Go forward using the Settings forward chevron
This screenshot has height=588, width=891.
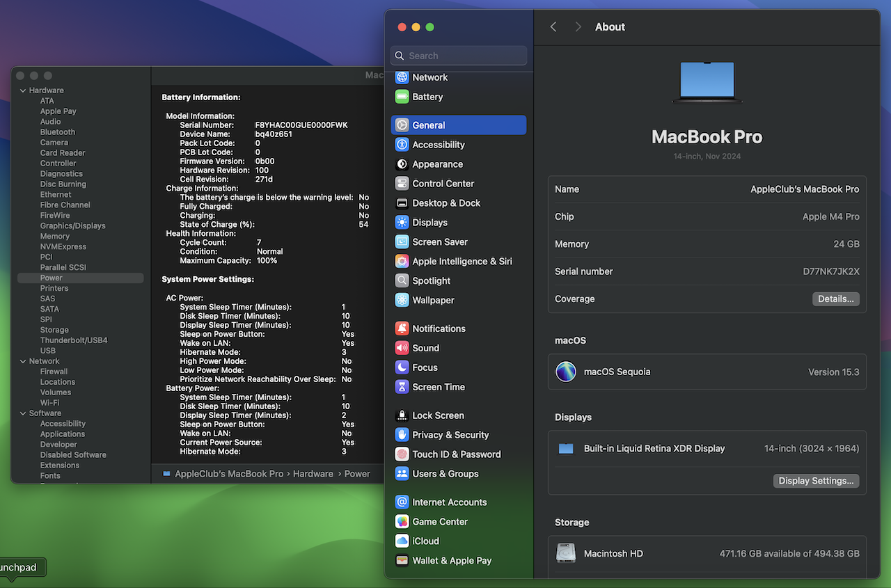coord(578,26)
